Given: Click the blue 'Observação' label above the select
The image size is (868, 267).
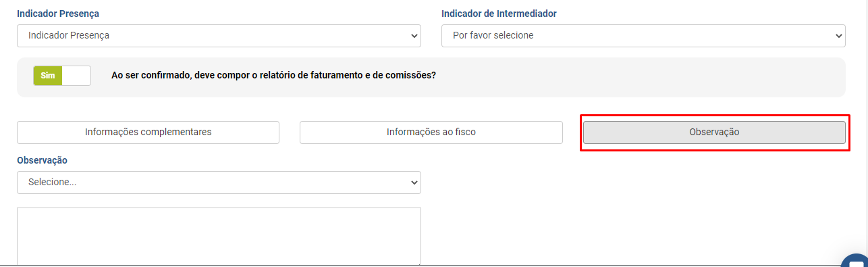Looking at the screenshot, I should point(43,160).
